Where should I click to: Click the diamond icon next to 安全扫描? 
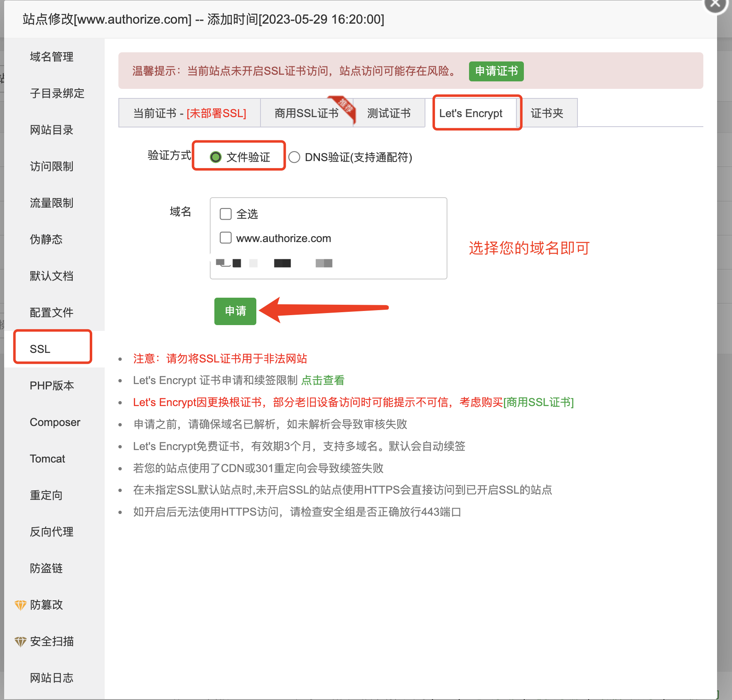(x=20, y=641)
